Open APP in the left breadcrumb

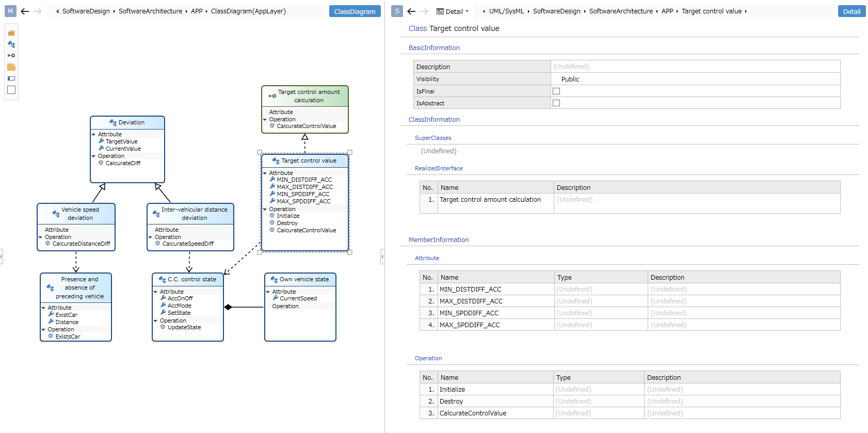197,11
